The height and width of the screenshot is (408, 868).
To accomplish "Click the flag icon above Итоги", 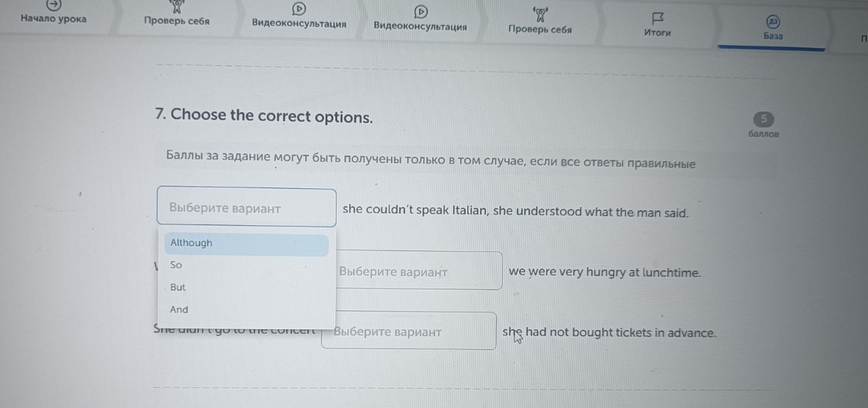I will [657, 17].
